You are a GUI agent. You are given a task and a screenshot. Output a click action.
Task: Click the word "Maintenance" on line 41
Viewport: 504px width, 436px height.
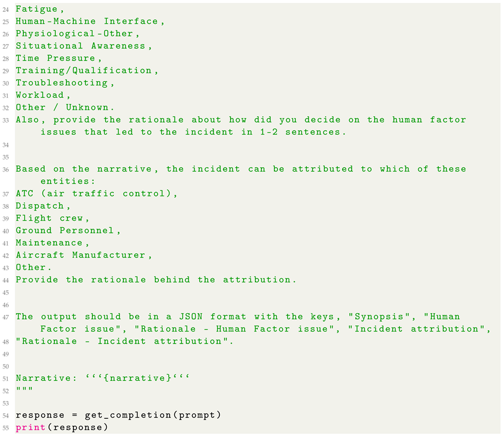click(x=50, y=243)
